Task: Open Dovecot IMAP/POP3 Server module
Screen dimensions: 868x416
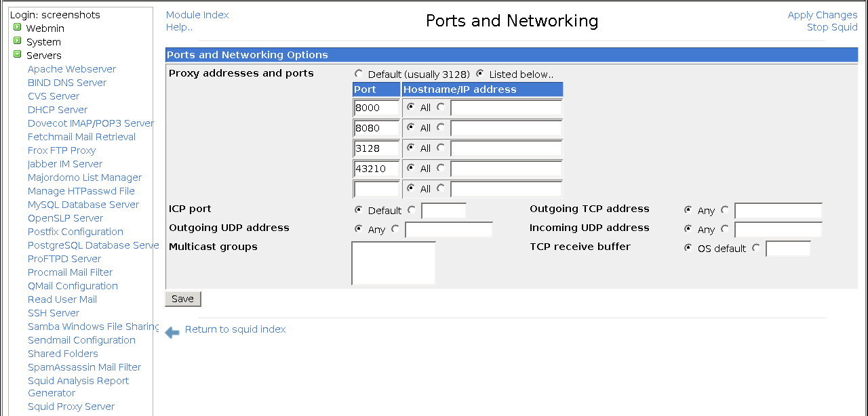Action: point(90,123)
